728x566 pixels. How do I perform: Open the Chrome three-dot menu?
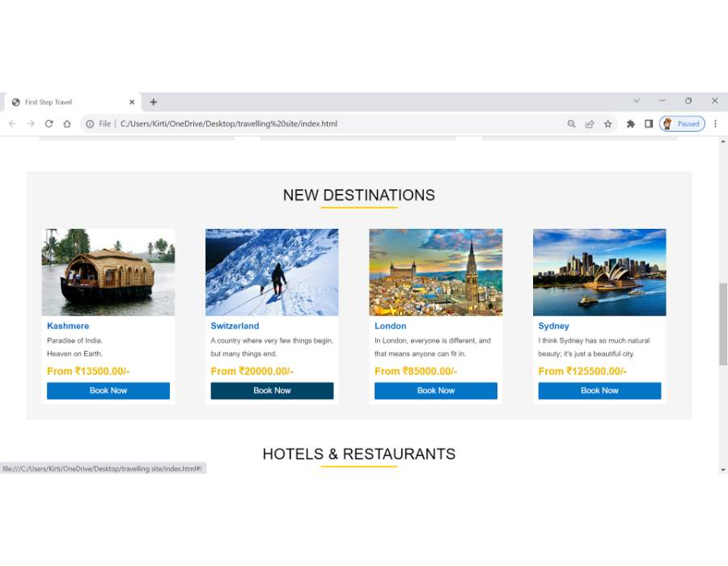716,124
